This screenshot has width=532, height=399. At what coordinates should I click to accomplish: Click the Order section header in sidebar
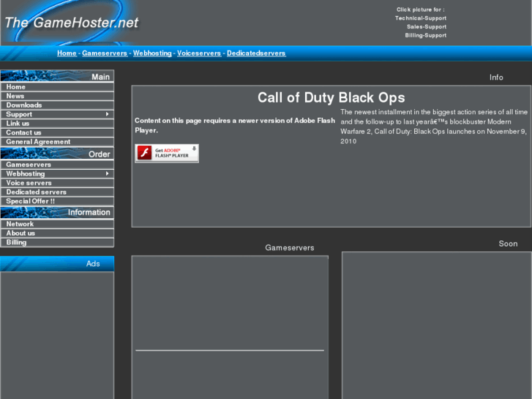point(57,154)
